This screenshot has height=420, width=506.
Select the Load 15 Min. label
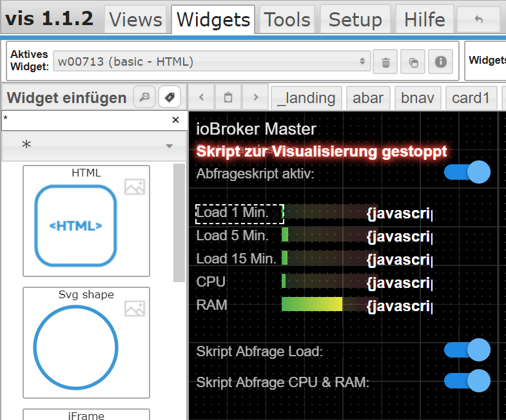[236, 259]
